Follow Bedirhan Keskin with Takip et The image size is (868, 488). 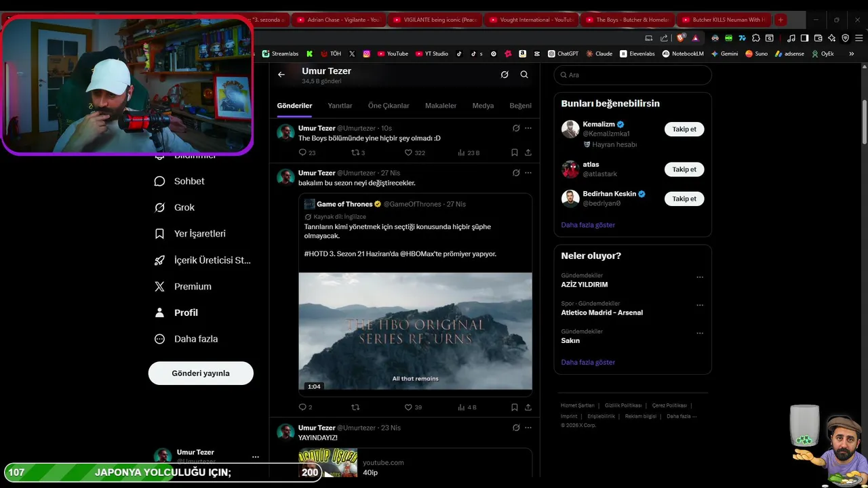coord(684,199)
